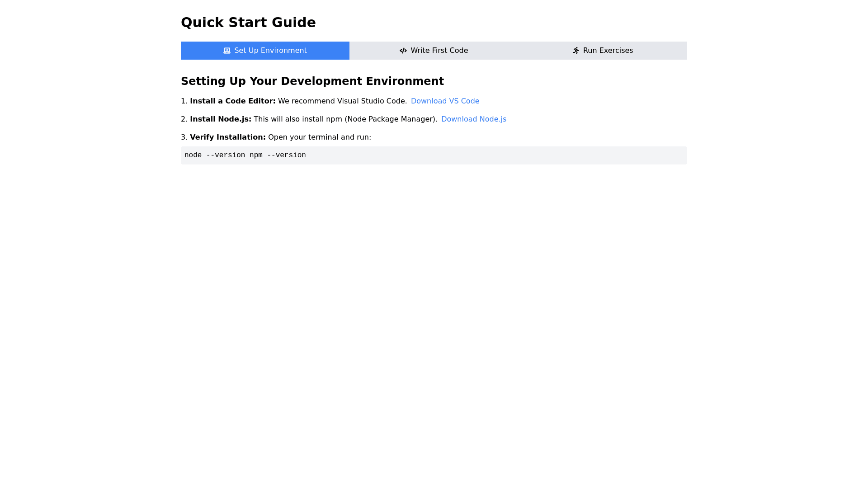Image resolution: width=868 pixels, height=488 pixels.
Task: Open the Download VS Code link
Action: pos(445,101)
